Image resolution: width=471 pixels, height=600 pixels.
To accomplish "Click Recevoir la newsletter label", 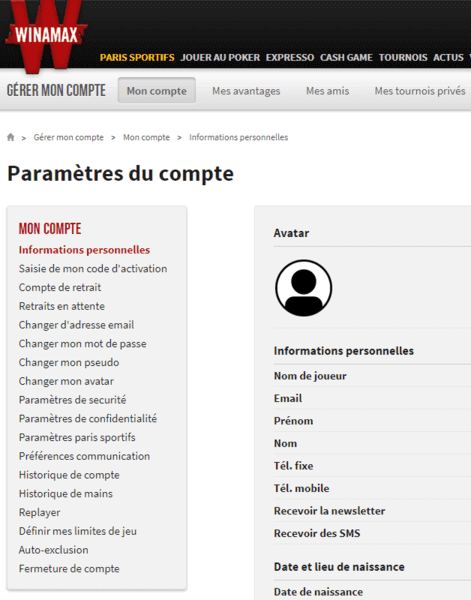I will (x=329, y=511).
